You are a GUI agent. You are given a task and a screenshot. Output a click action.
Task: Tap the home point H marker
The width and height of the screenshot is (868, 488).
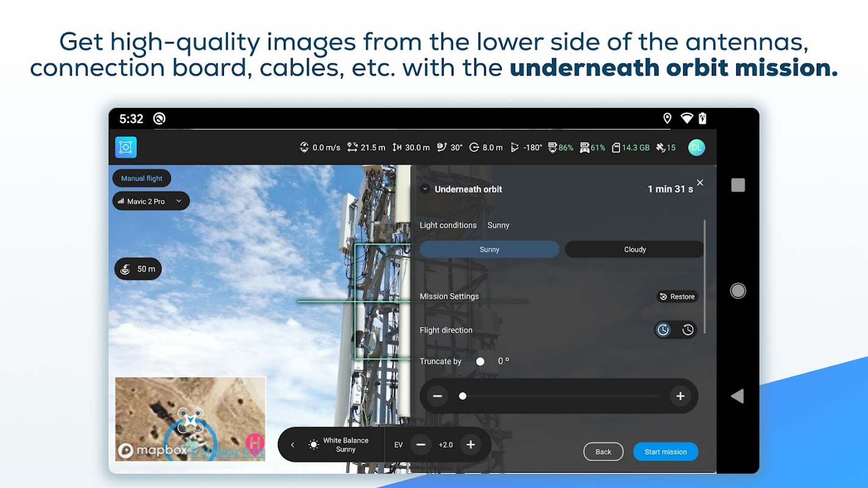tap(255, 443)
